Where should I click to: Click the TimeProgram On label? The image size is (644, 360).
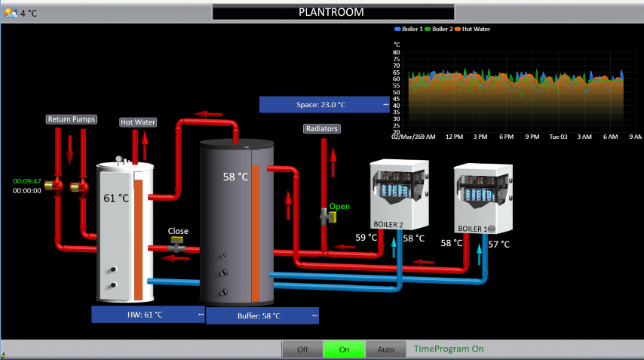449,349
